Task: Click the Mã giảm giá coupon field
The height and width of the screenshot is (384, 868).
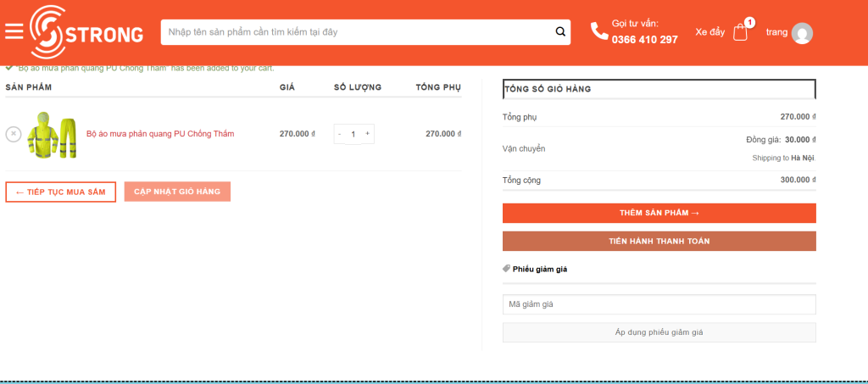Action: click(x=659, y=304)
